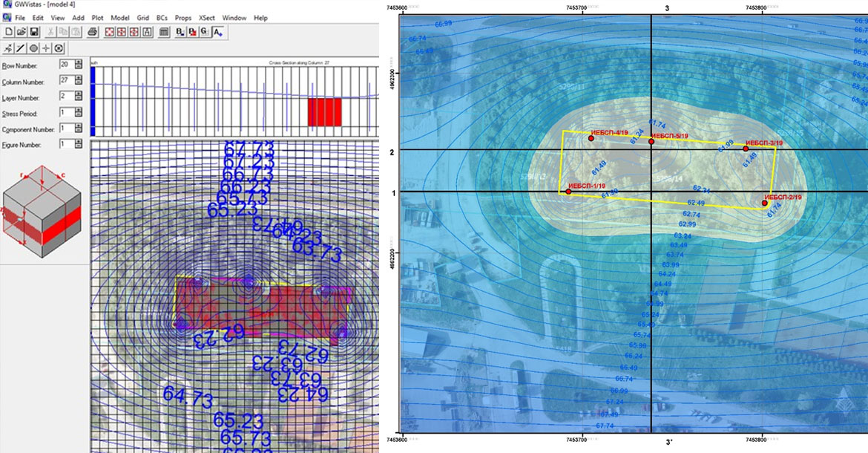Click the GWVistas document icon in menu bar
The width and height of the screenshot is (868, 453).
click(7, 18)
